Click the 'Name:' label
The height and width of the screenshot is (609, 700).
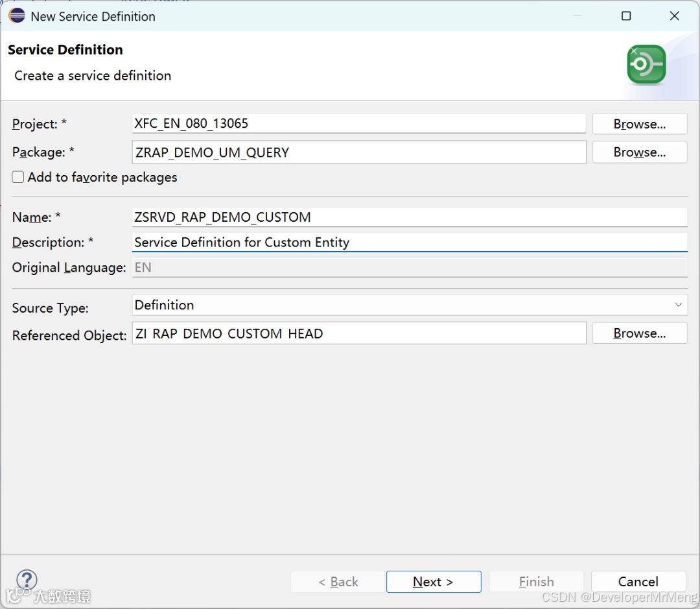click(x=36, y=217)
